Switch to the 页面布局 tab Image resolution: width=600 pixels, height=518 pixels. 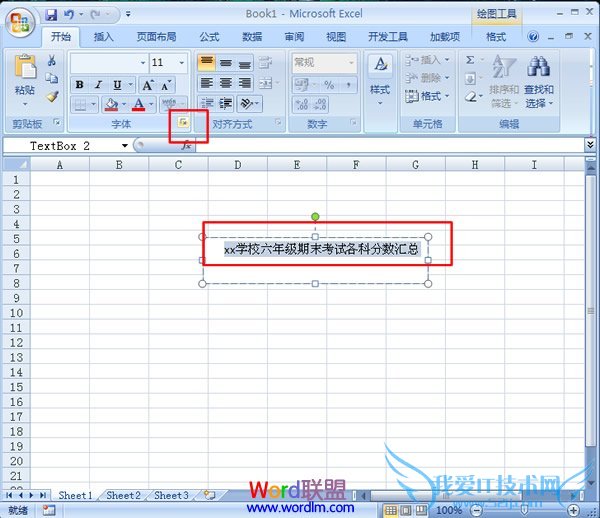(157, 37)
